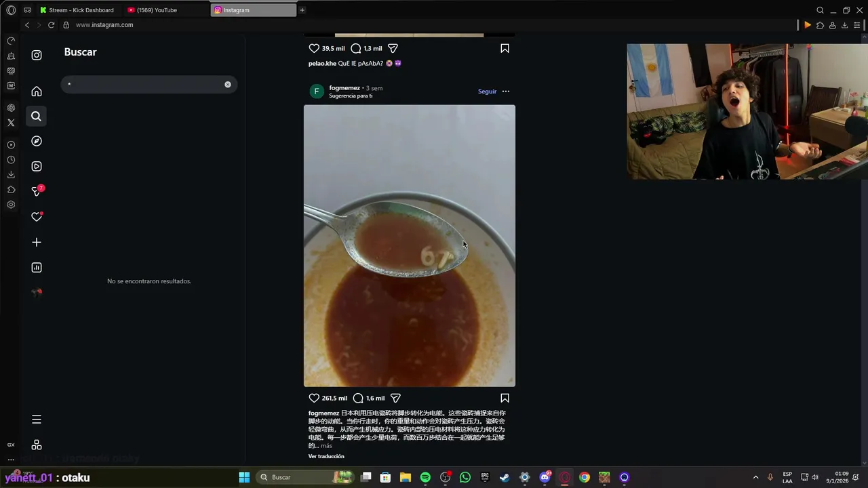Like the pelao.khe post
Viewport: 868px width, 488px height.
(314, 48)
